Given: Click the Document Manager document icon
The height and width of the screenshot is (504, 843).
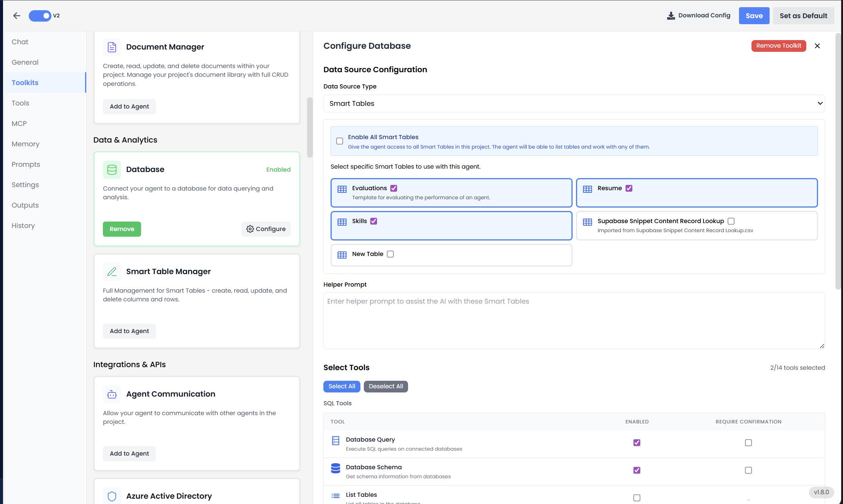Looking at the screenshot, I should (112, 47).
